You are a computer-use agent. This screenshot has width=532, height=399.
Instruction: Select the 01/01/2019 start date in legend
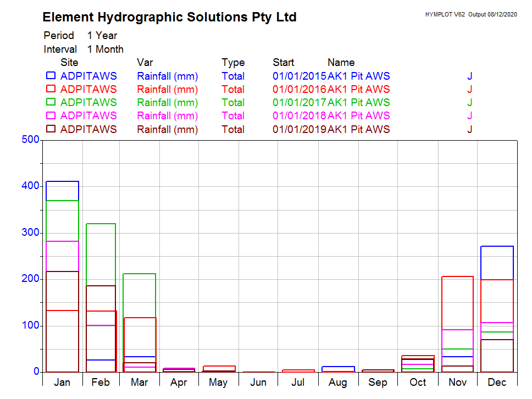(x=300, y=130)
